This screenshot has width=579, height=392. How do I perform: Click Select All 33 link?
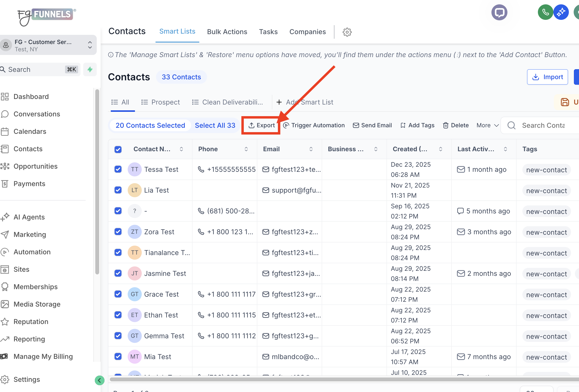[215, 125]
